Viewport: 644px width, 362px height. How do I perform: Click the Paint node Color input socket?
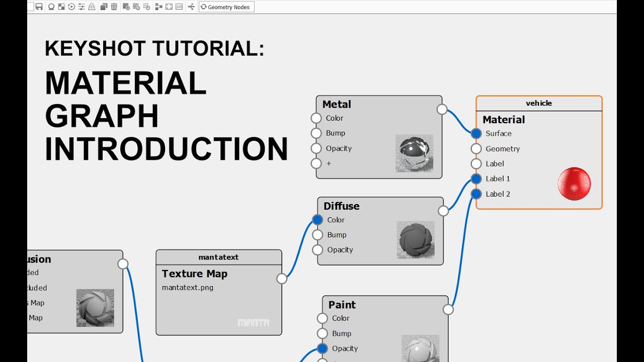coord(323,318)
